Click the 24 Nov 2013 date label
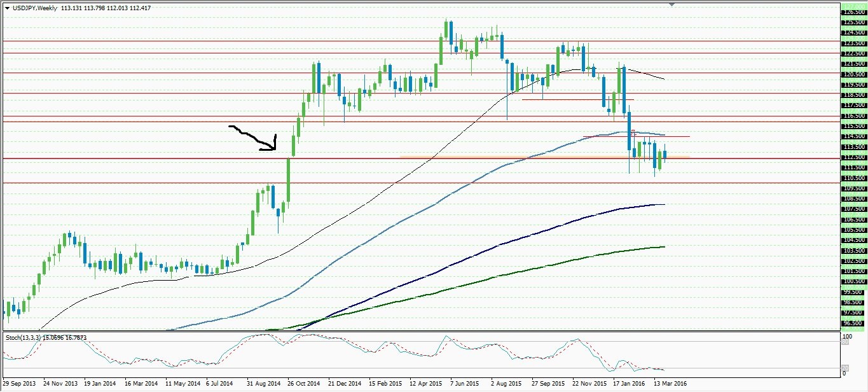 pos(60,384)
